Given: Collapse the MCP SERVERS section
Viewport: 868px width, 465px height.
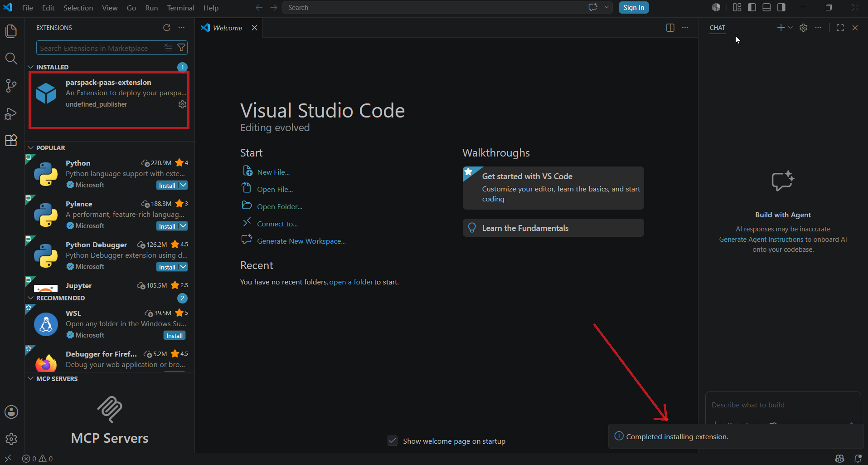Looking at the screenshot, I should [31, 379].
